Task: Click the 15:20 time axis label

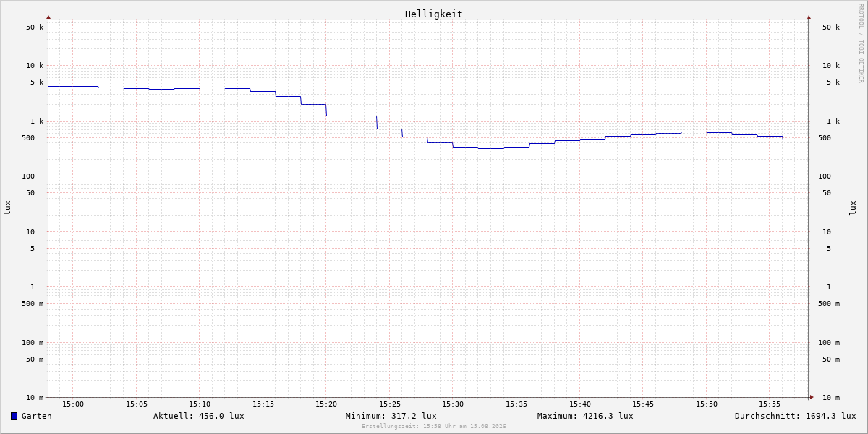Action: [x=326, y=404]
